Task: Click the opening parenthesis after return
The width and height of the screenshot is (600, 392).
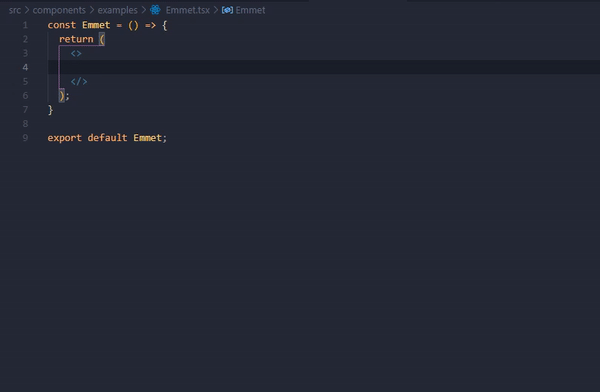Action: (102, 39)
